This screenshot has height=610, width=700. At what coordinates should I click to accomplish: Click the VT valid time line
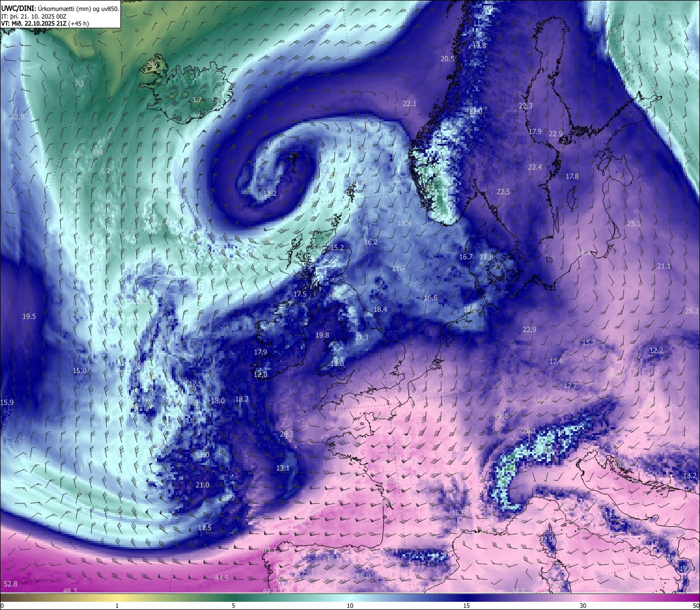(x=45, y=24)
